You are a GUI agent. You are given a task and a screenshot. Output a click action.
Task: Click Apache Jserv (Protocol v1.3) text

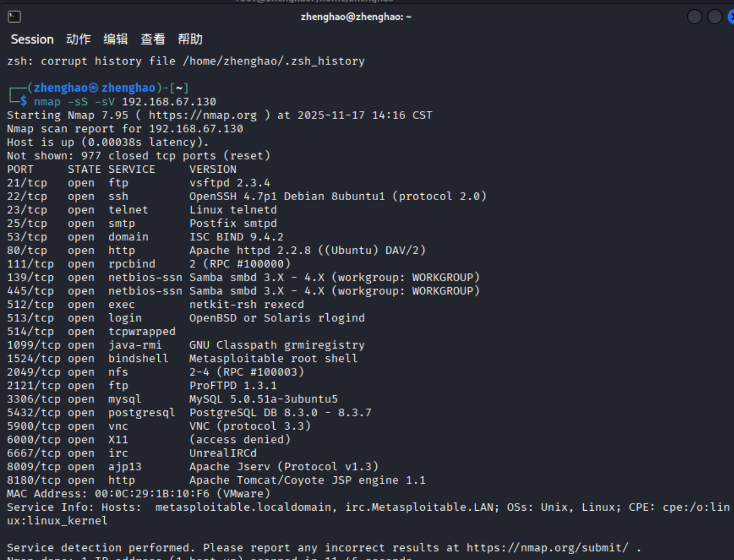point(284,467)
